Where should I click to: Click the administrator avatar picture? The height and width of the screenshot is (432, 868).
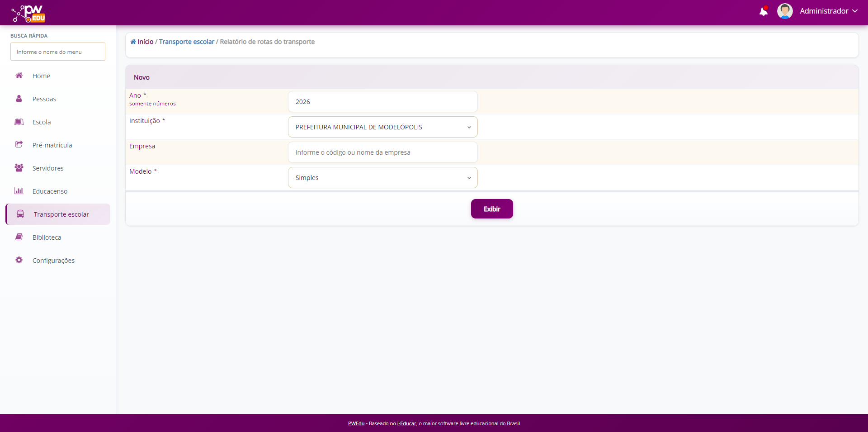coord(784,11)
